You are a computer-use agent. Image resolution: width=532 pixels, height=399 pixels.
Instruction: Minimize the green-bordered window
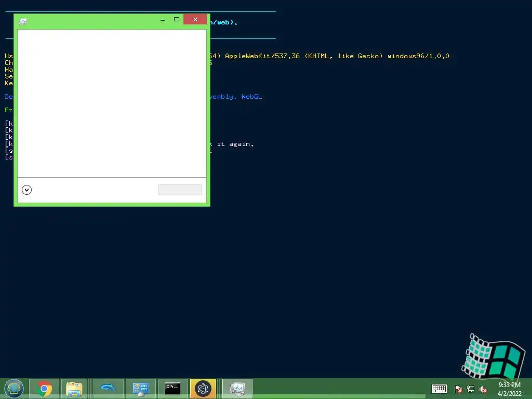coord(163,20)
